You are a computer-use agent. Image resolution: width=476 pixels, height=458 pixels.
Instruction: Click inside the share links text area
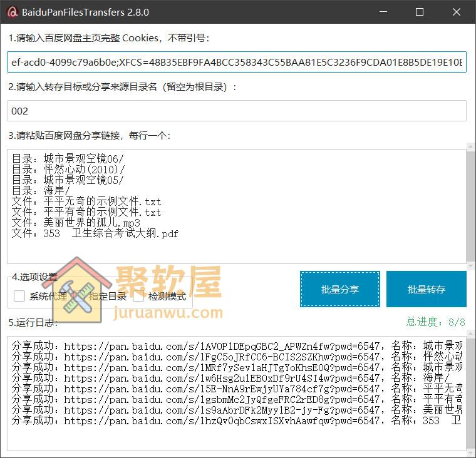(237, 206)
